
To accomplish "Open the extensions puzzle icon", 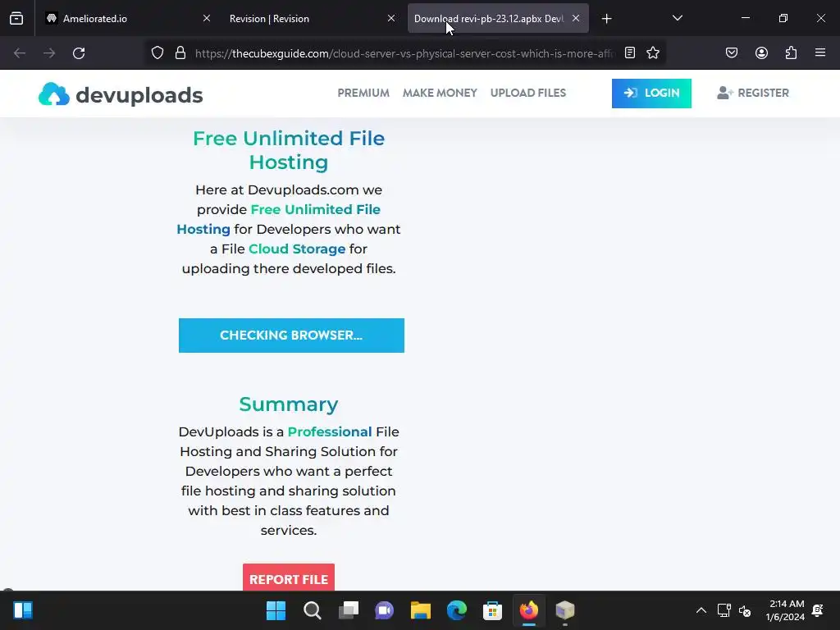I will point(791,53).
